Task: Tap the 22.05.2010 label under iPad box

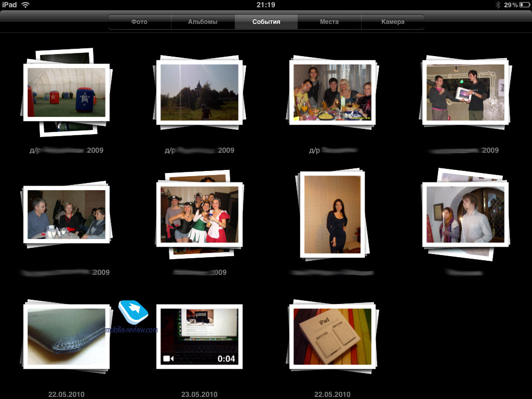Action: (x=332, y=394)
